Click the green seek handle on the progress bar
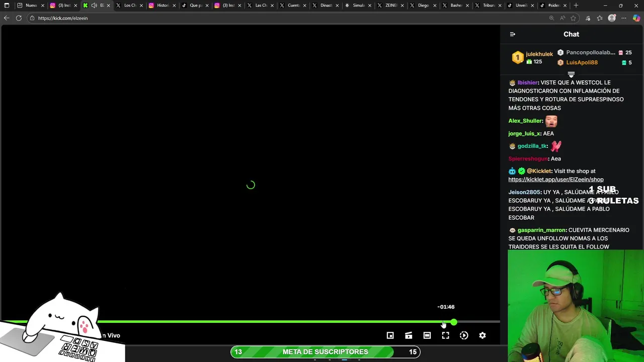The image size is (644, 362). tap(454, 322)
